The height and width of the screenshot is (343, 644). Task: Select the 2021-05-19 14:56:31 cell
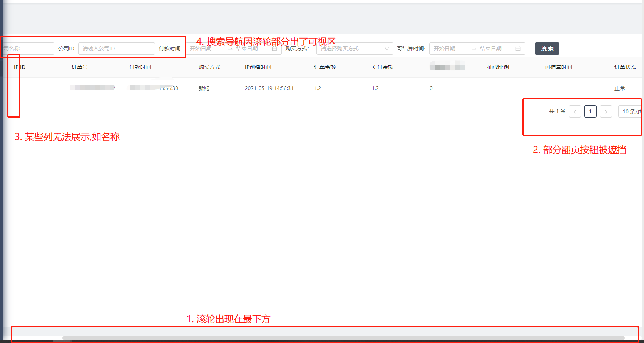269,88
